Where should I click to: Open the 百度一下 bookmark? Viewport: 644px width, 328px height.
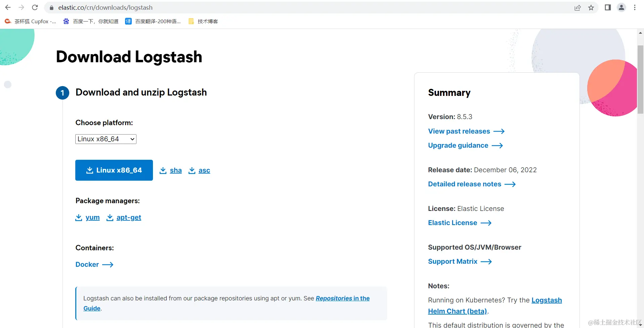[91, 21]
